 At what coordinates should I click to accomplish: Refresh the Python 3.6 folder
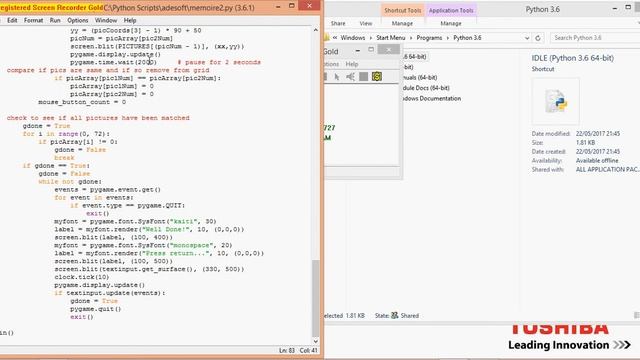(x=538, y=38)
